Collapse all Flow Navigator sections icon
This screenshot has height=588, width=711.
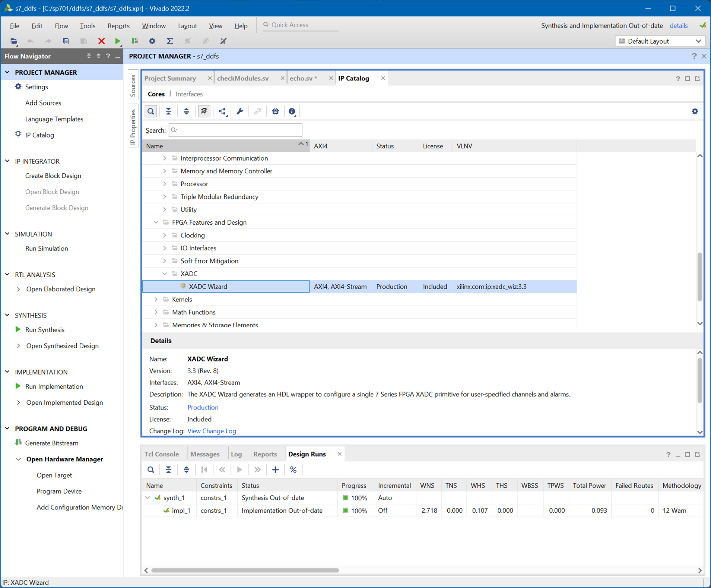pyautogui.click(x=89, y=56)
